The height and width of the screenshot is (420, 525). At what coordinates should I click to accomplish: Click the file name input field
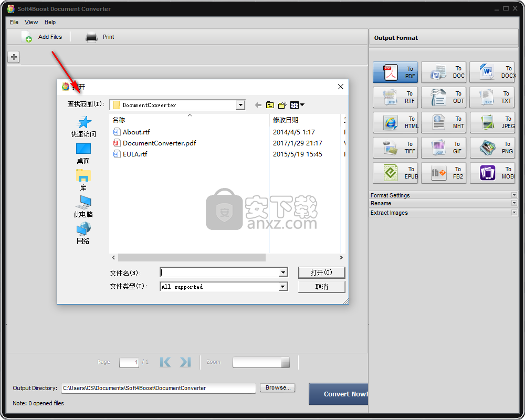[219, 272]
